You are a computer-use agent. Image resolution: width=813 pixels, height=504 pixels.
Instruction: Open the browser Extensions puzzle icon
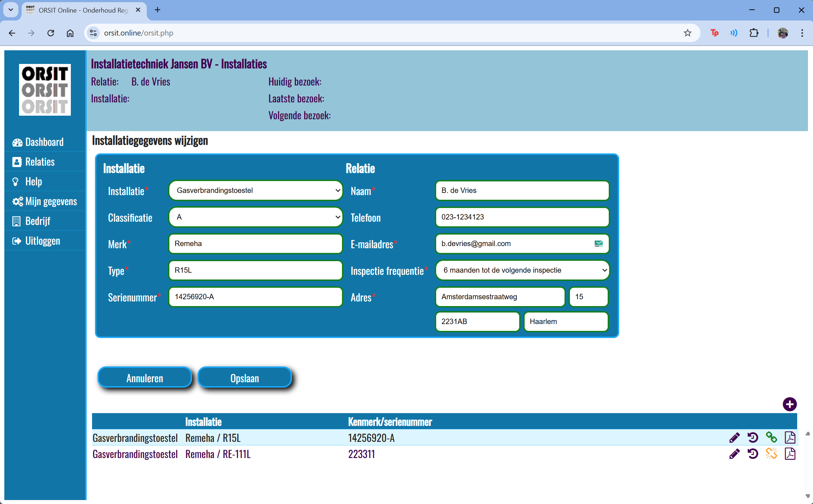click(754, 33)
